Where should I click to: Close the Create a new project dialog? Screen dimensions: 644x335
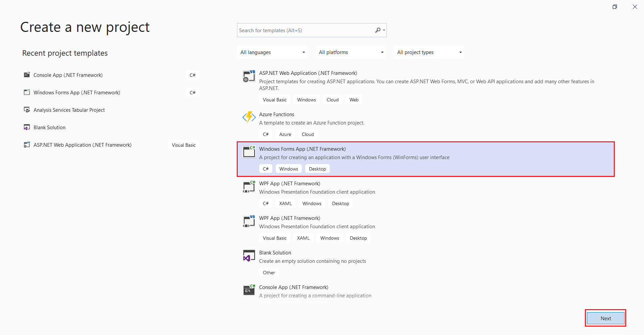[x=635, y=7]
